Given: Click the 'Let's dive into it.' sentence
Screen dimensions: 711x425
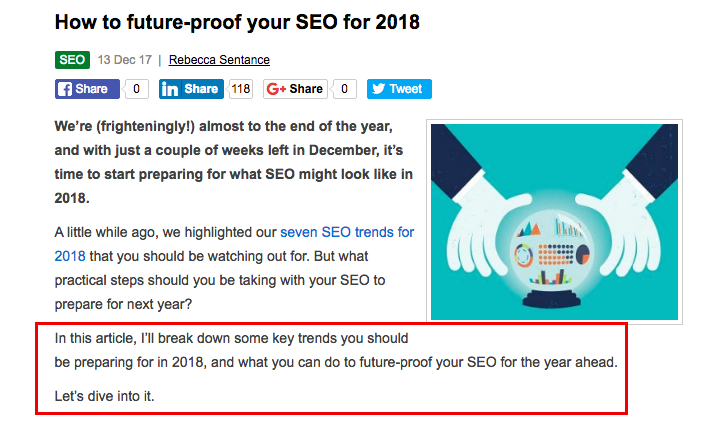Looking at the screenshot, I should (x=104, y=397).
